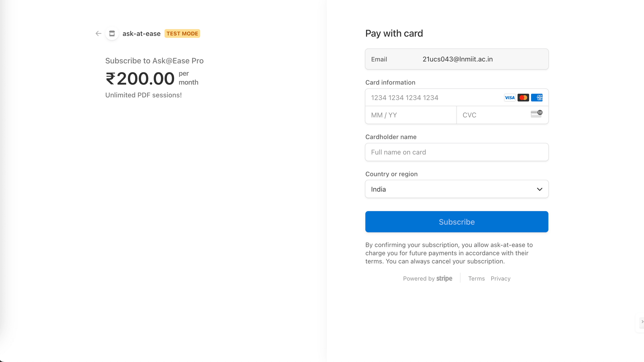Viewport: 644px width, 362px height.
Task: Click the Full name on card field
Action: click(x=457, y=152)
